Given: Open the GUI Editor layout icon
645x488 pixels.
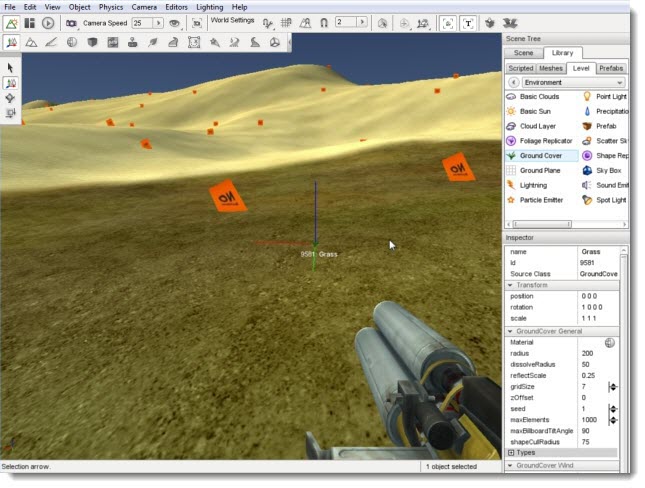Looking at the screenshot, I should point(30,23).
